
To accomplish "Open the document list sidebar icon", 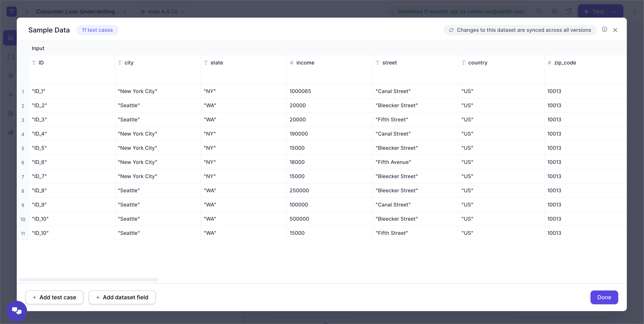I will click(x=11, y=113).
